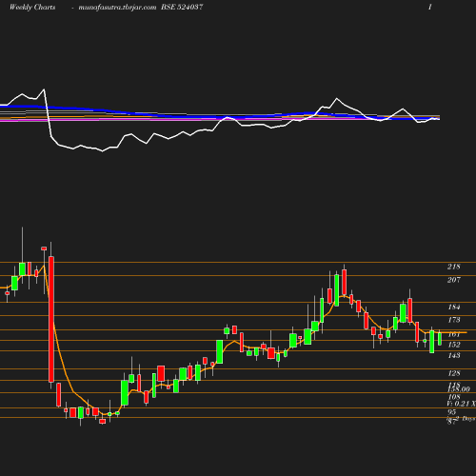476x476 pixels.
Task: Select the 95 price level label
Action: pyautogui.click(x=452, y=412)
